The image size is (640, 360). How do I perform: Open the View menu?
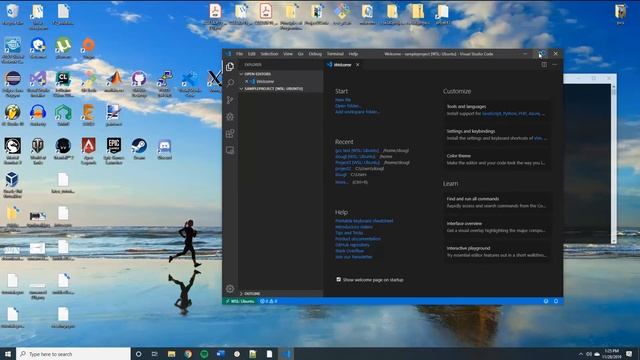coord(288,54)
